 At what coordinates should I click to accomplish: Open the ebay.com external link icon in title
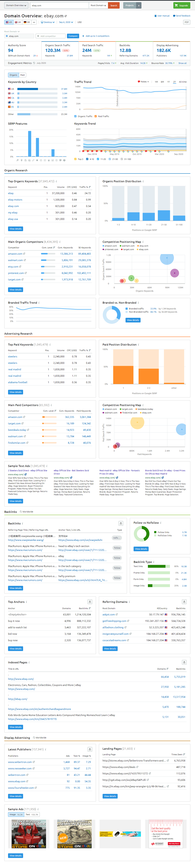pos(66,16)
